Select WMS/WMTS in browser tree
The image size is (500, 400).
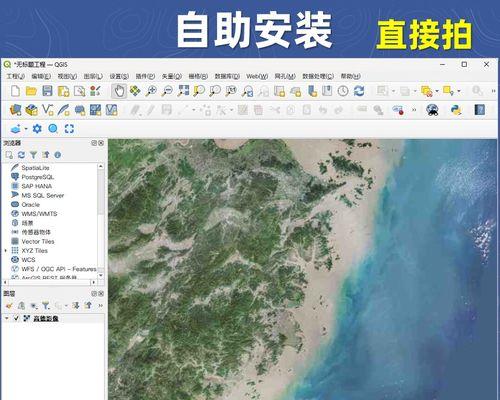point(39,214)
